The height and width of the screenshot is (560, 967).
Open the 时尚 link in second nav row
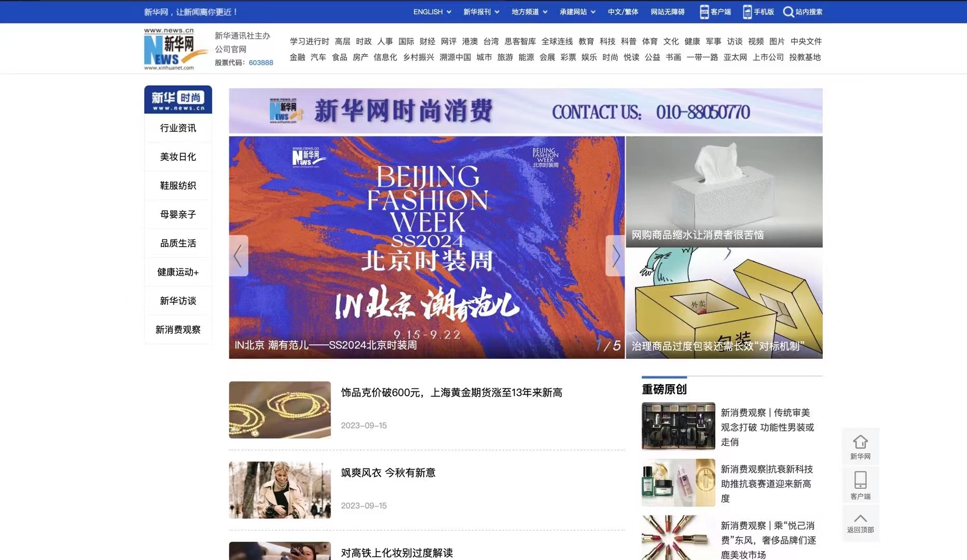(x=610, y=57)
